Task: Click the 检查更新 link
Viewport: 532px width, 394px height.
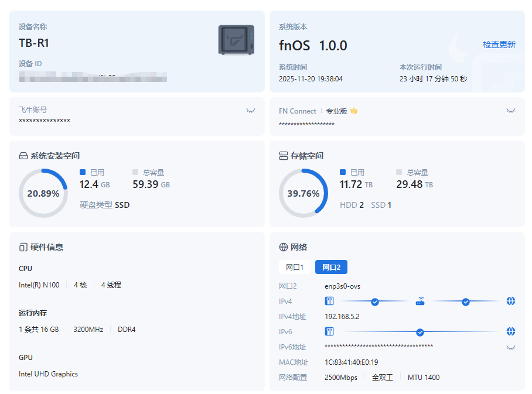Action: click(499, 44)
